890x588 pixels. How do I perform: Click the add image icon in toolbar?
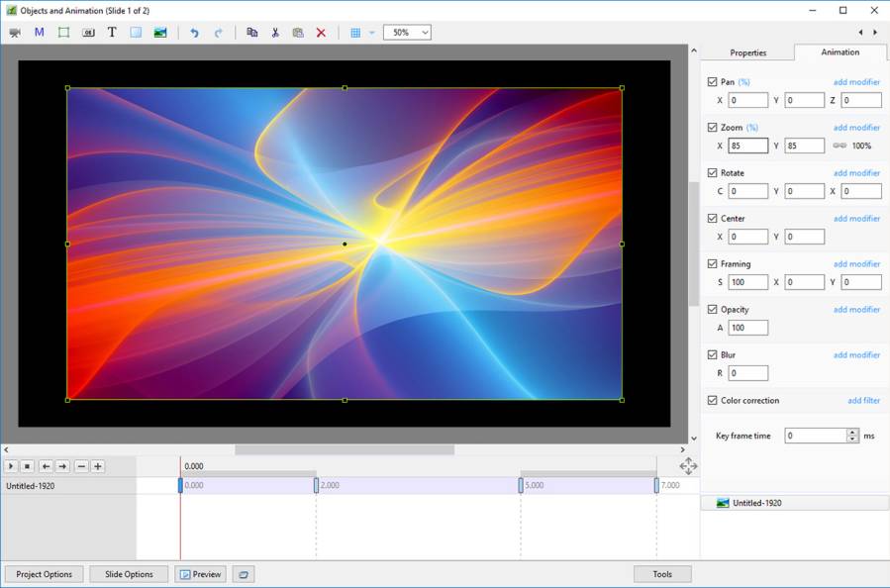click(160, 33)
